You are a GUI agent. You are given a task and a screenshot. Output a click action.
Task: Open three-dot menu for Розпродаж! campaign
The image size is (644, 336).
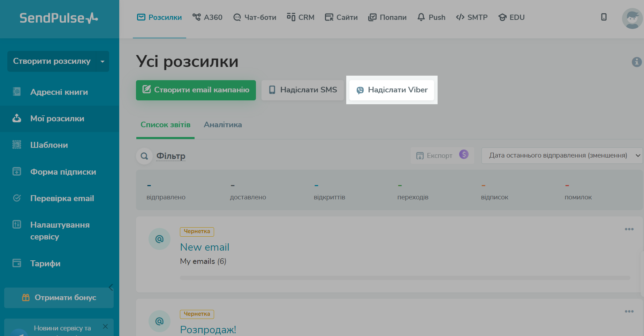tap(629, 311)
